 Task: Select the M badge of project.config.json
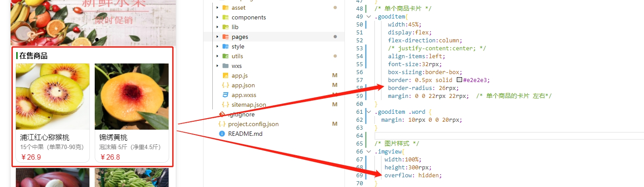click(x=335, y=124)
